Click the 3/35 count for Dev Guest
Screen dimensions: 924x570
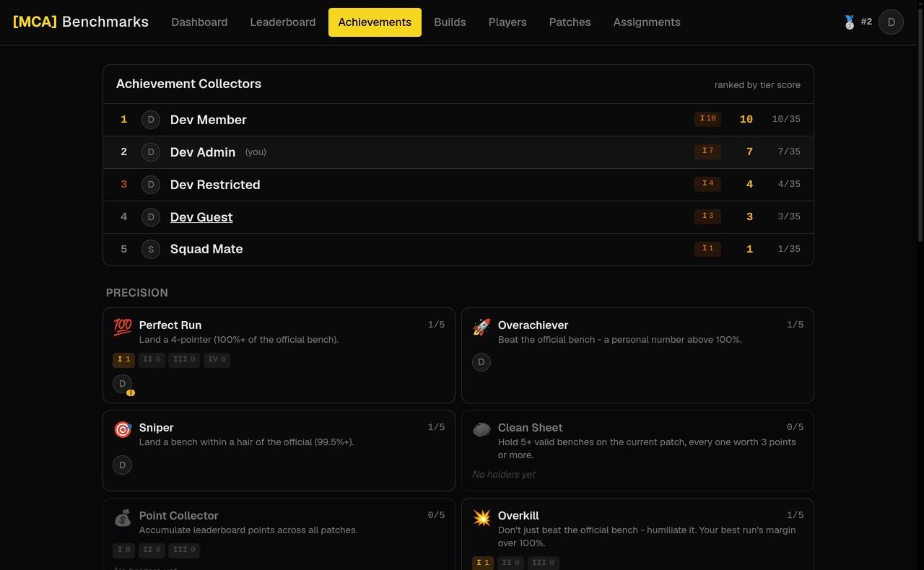point(789,216)
